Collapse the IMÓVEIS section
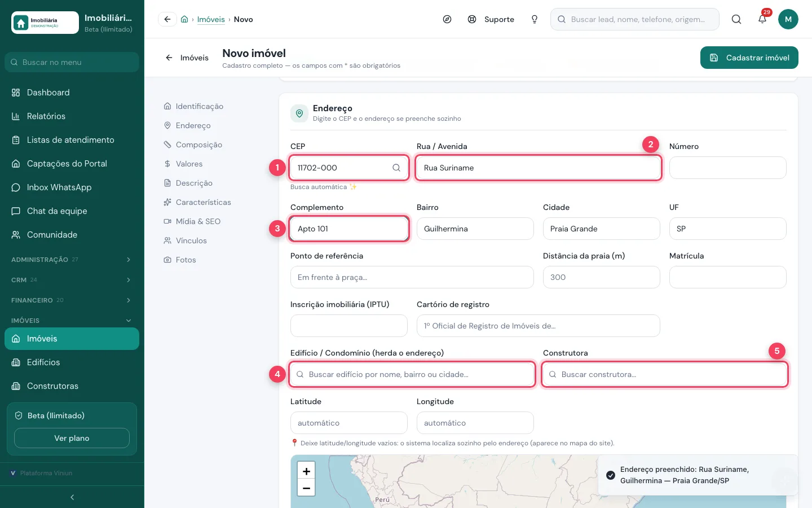This screenshot has height=508, width=812. click(x=72, y=321)
